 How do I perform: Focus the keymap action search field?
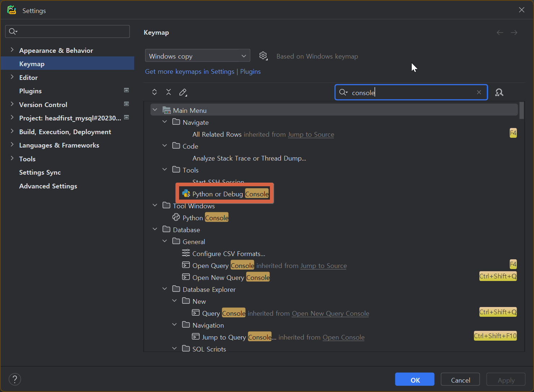coord(411,92)
